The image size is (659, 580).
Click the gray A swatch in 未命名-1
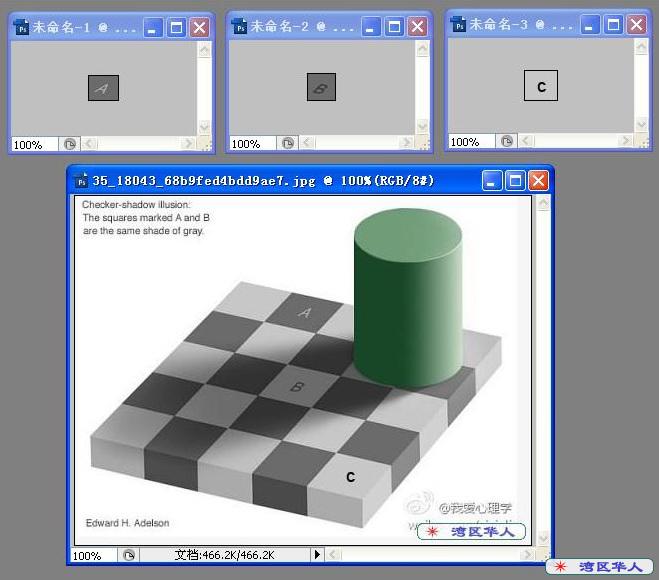tap(103, 88)
